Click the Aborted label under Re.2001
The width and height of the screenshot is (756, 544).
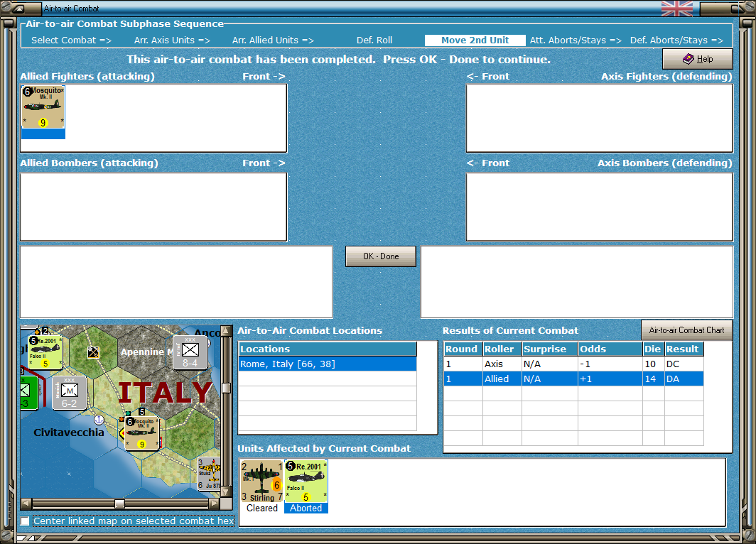(306, 508)
